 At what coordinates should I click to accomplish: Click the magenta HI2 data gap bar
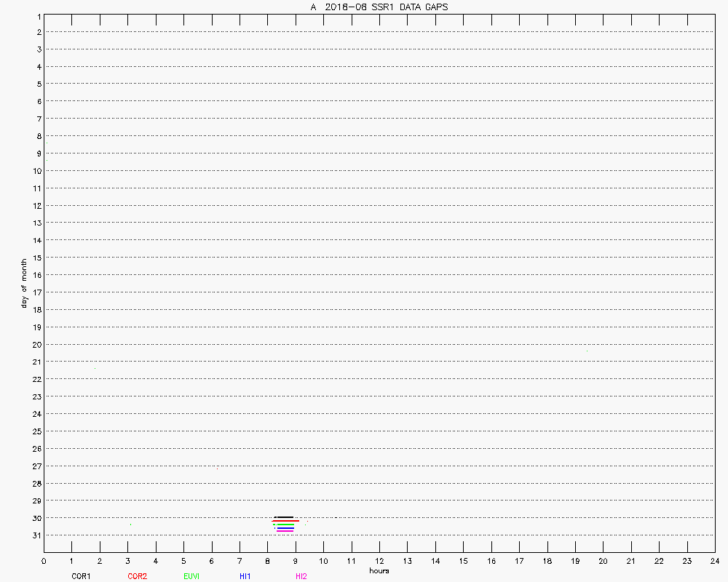[285, 531]
